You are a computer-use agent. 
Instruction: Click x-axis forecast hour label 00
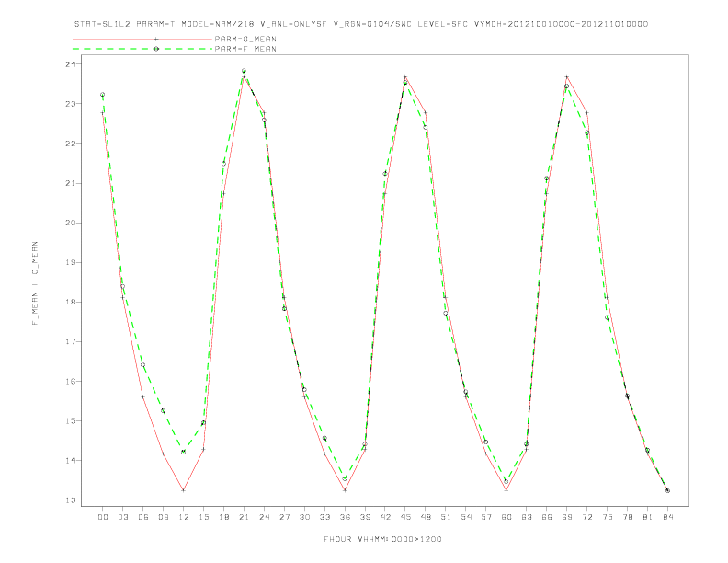coord(103,517)
